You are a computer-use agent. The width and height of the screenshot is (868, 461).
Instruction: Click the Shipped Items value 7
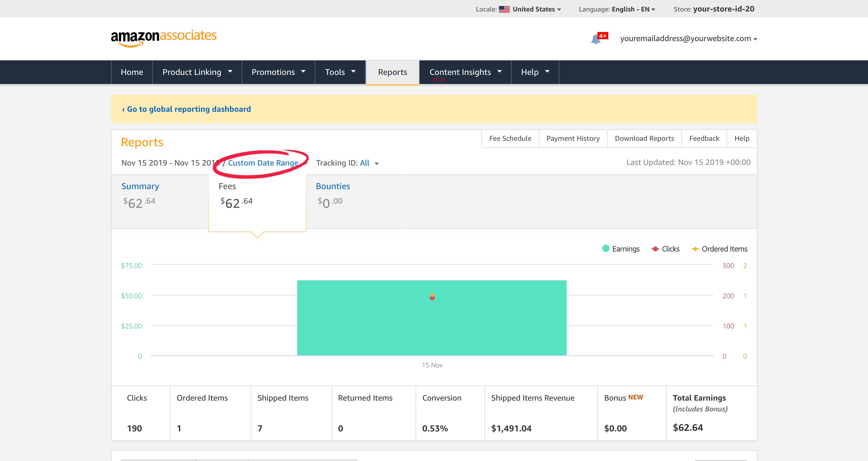pyautogui.click(x=260, y=428)
